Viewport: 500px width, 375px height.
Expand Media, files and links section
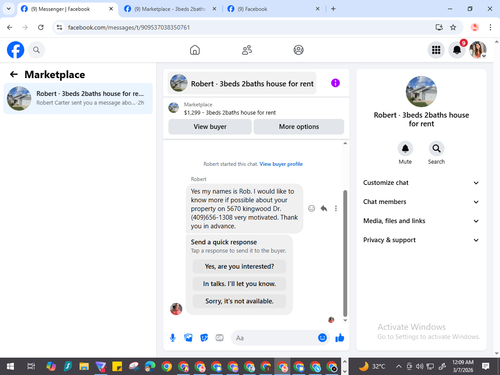[x=421, y=221]
